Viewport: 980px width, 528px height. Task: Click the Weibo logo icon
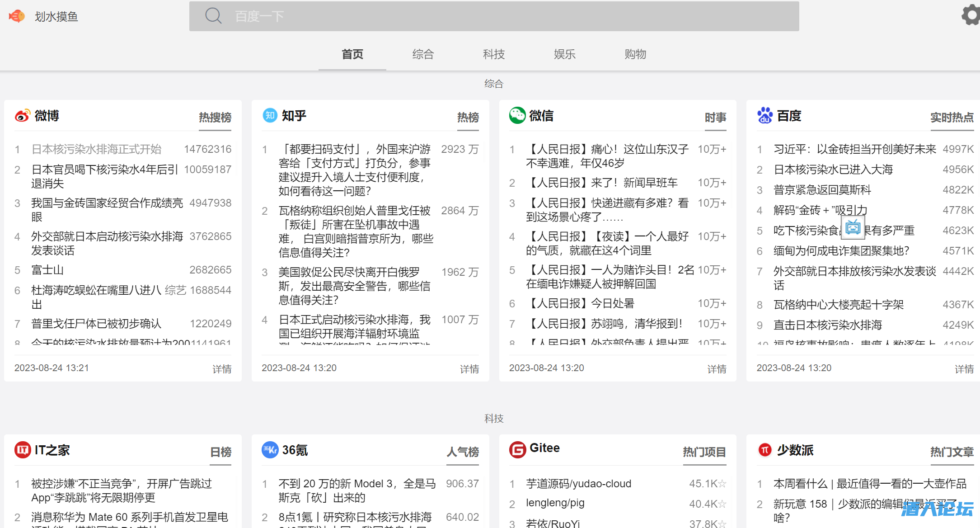click(23, 116)
